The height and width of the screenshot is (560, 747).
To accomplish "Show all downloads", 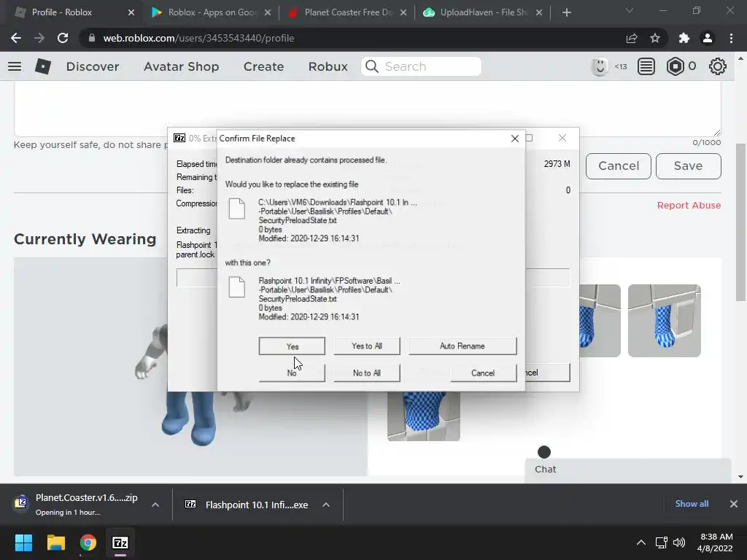I will tap(692, 504).
